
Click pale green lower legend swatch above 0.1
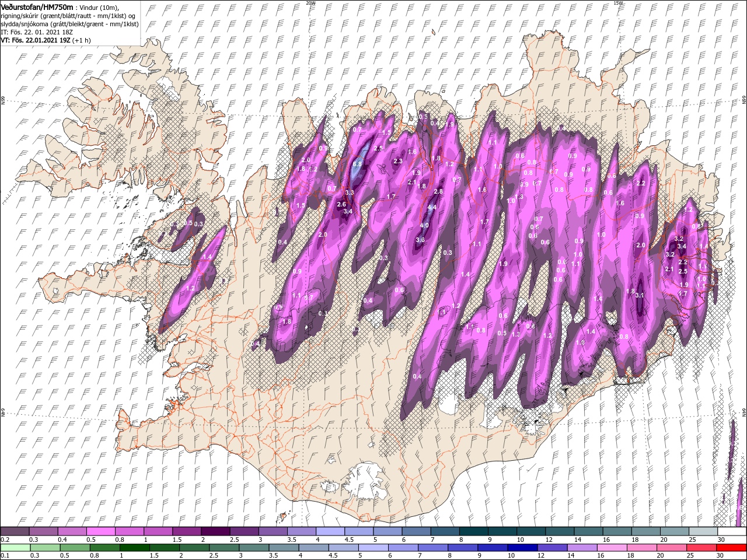point(15,548)
